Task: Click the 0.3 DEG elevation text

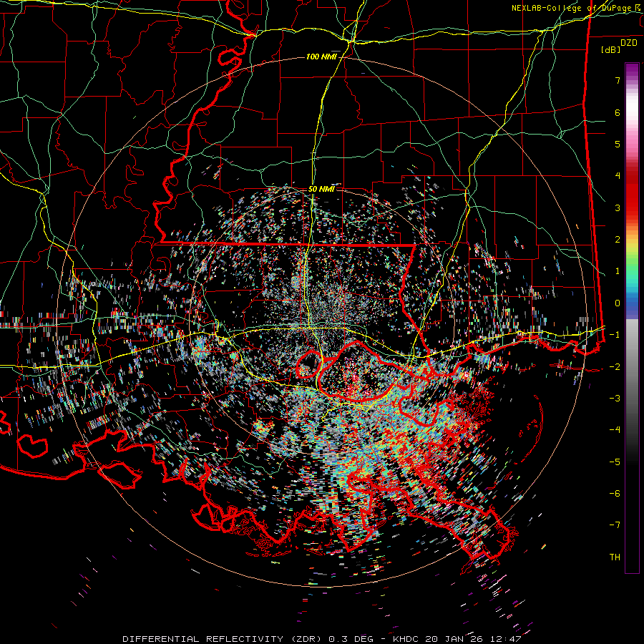Action: pyautogui.click(x=351, y=639)
